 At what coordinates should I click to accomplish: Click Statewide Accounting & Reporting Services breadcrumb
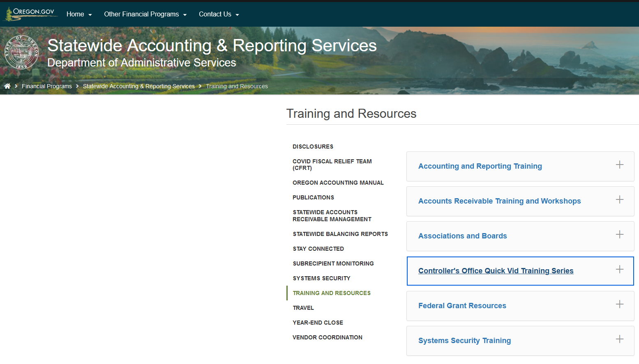point(138,86)
